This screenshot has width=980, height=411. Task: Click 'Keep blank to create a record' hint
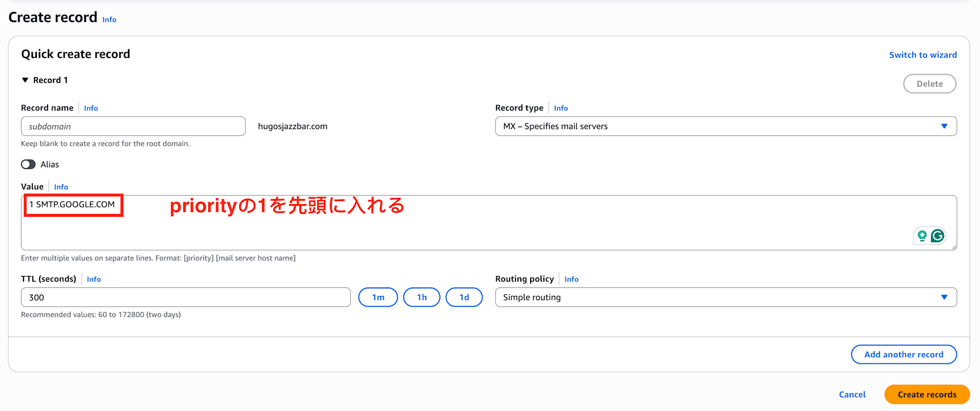click(105, 144)
